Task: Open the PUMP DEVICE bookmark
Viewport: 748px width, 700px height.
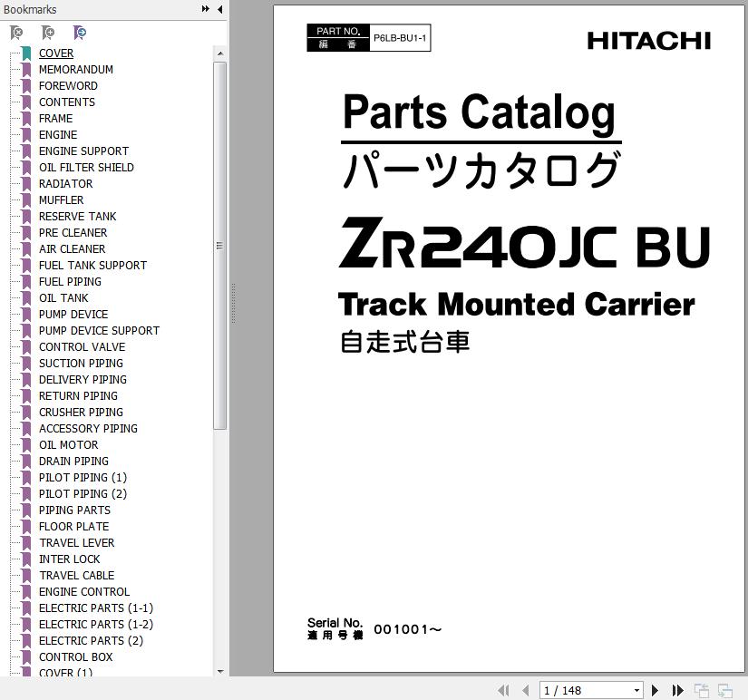Action: pos(73,315)
